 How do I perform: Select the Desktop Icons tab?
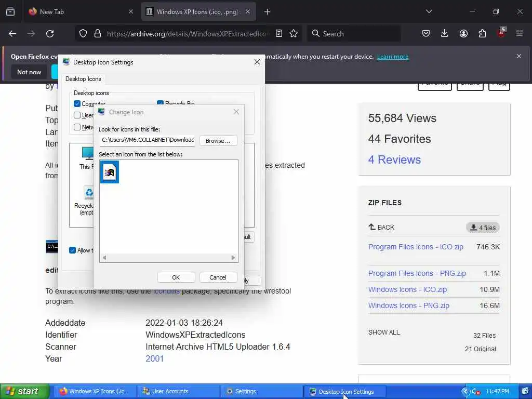(x=83, y=79)
